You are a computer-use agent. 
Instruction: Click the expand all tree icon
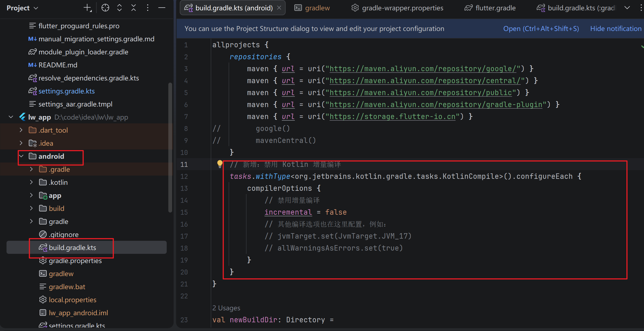(119, 8)
